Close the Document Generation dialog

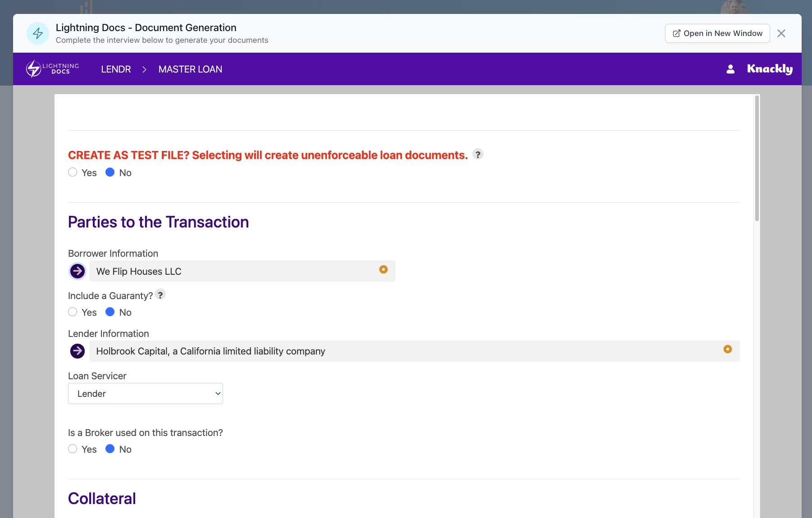pyautogui.click(x=781, y=33)
